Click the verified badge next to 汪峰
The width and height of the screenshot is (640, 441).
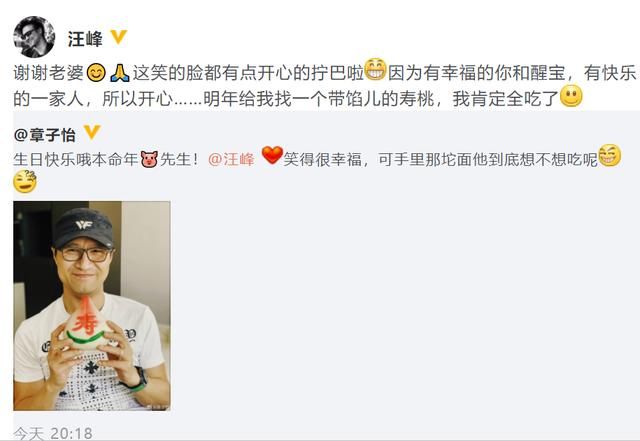click(118, 37)
